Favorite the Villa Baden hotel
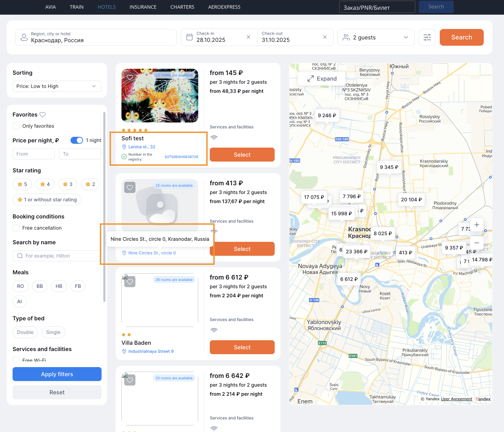This screenshot has width=504, height=432. [x=130, y=282]
